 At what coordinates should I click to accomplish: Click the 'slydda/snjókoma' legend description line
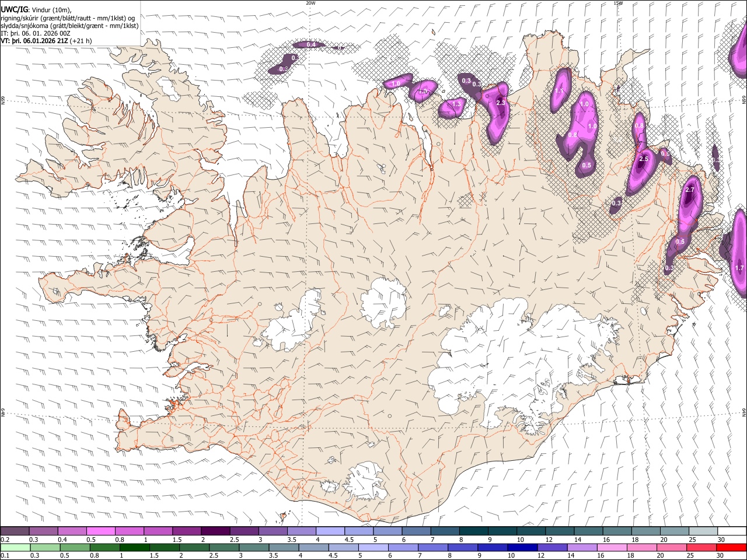pyautogui.click(x=69, y=26)
